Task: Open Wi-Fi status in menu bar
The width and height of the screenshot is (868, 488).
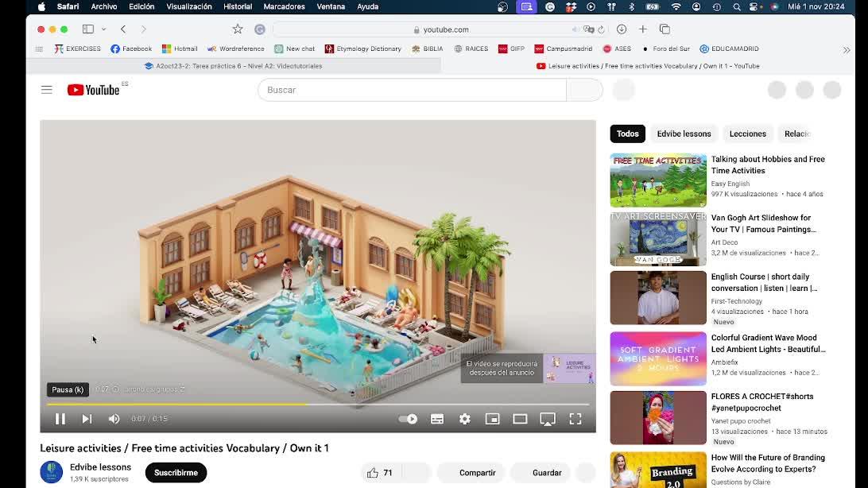Action: click(x=676, y=6)
